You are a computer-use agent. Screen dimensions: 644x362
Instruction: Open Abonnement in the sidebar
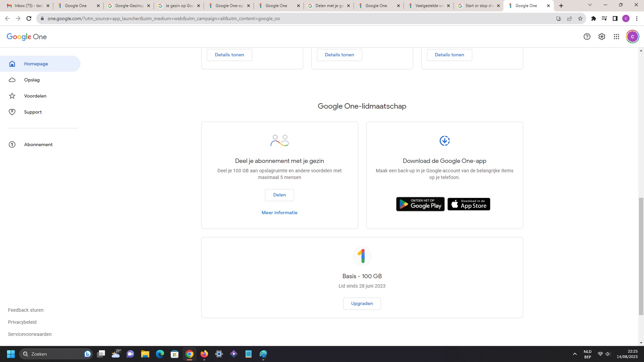coord(40,144)
